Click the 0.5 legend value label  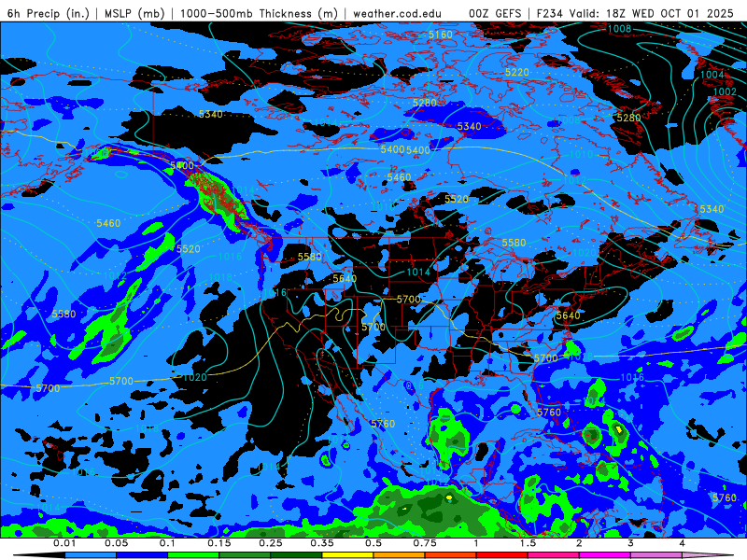point(373,543)
